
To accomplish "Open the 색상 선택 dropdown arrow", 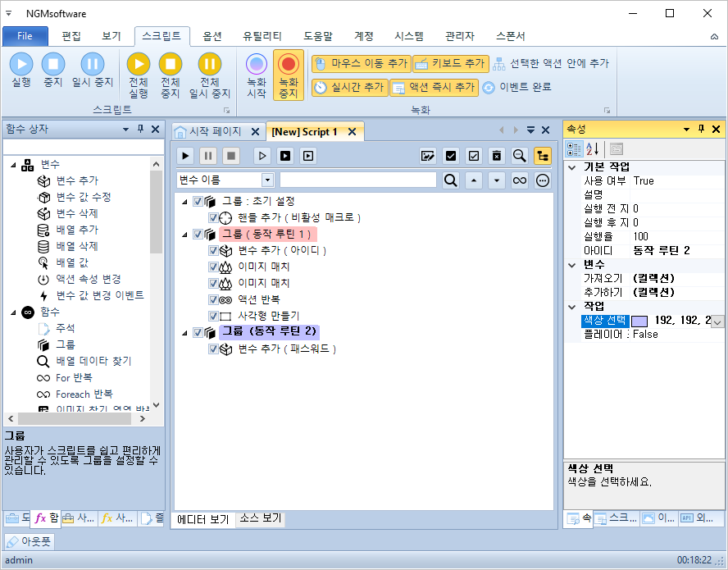I will pyautogui.click(x=717, y=321).
